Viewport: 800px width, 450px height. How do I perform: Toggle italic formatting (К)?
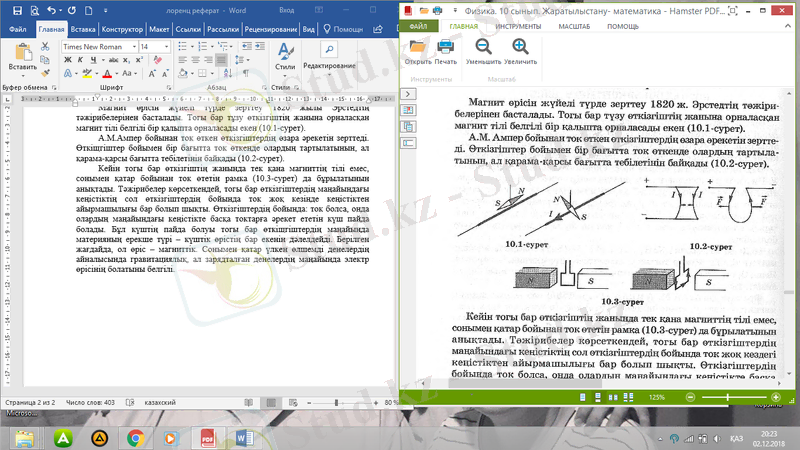click(79, 62)
